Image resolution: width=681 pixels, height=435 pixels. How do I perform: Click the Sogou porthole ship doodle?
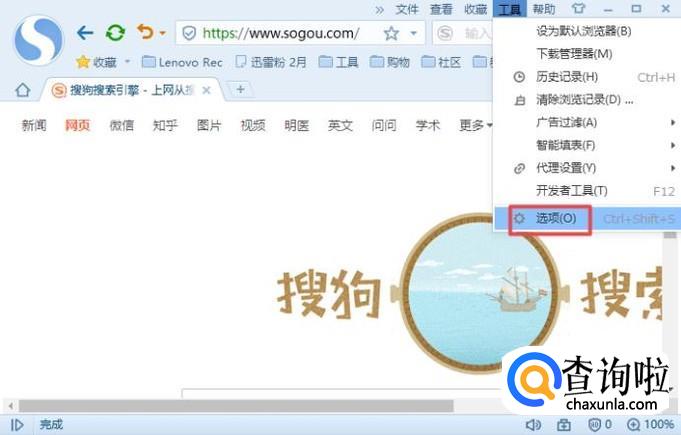(x=480, y=294)
